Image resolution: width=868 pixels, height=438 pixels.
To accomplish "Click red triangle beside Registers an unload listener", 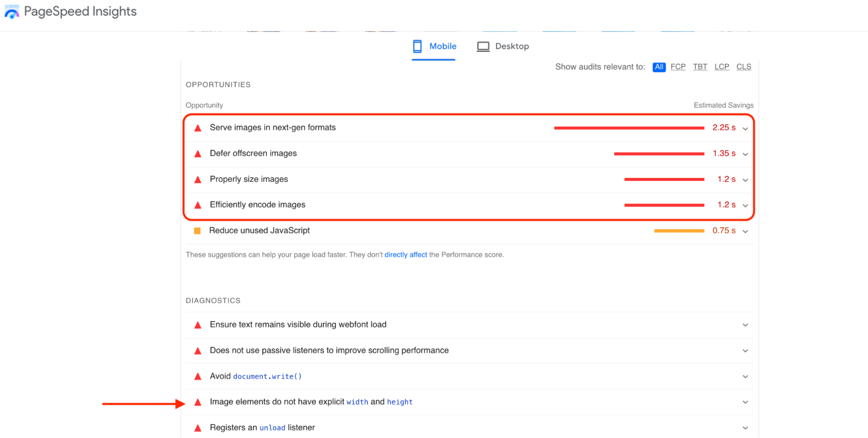I will click(x=198, y=428).
